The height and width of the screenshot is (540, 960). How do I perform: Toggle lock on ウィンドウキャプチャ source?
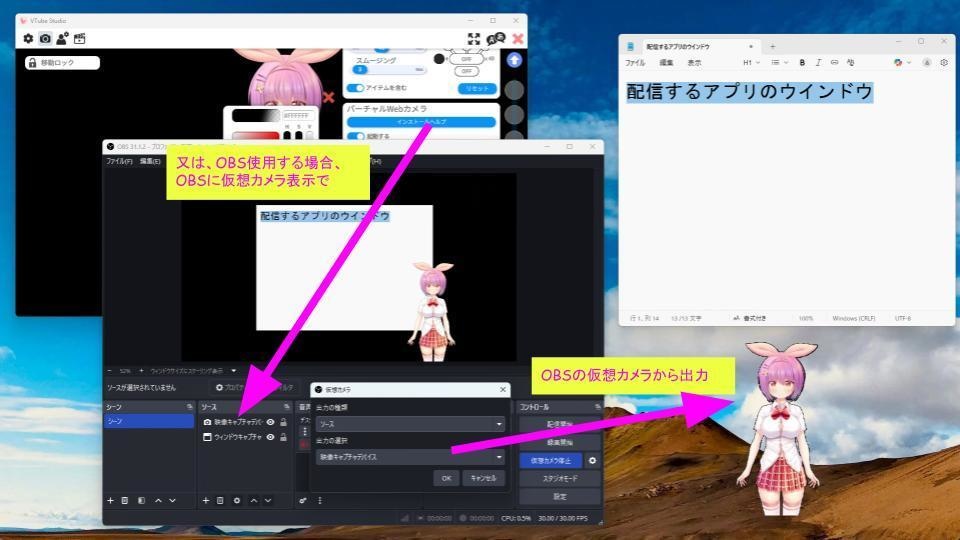[x=283, y=437]
